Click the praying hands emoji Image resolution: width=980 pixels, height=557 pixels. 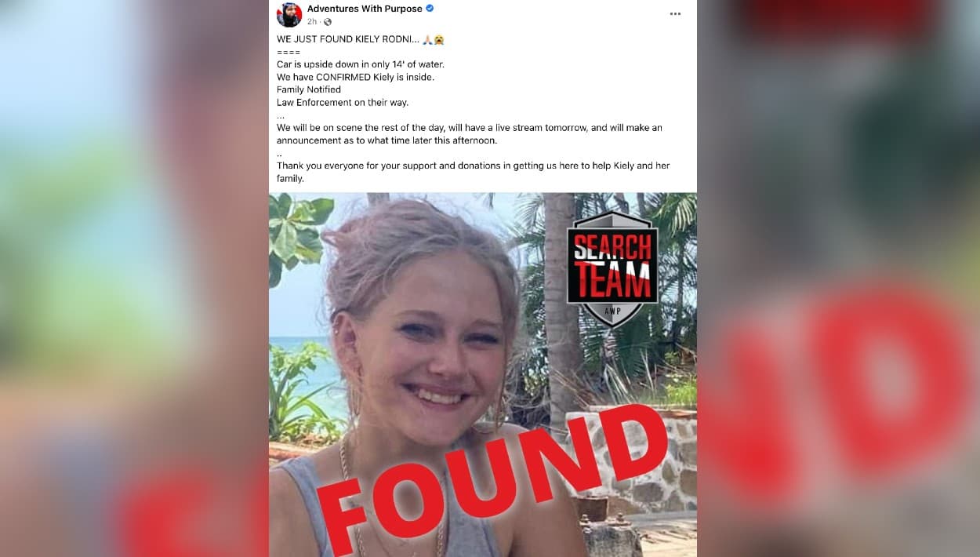point(427,39)
